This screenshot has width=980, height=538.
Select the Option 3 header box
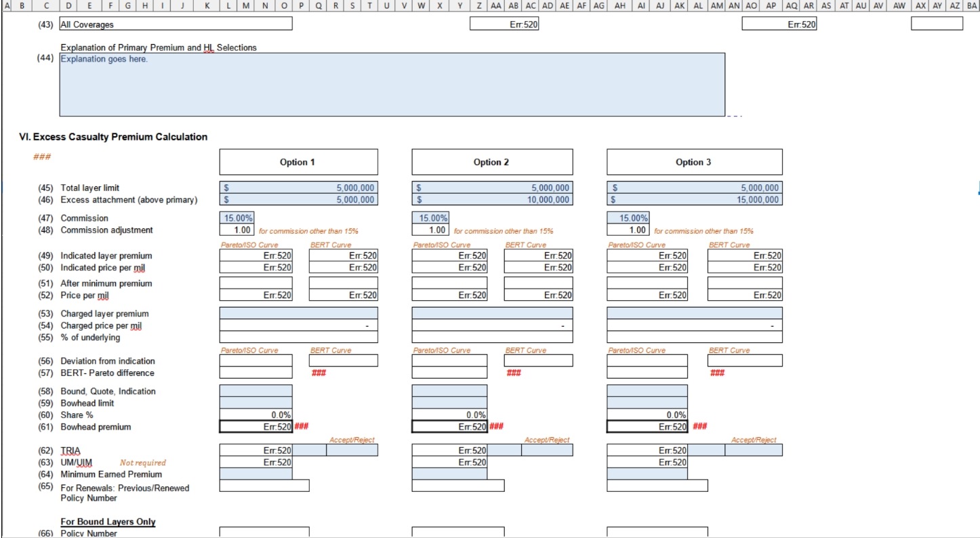point(694,163)
